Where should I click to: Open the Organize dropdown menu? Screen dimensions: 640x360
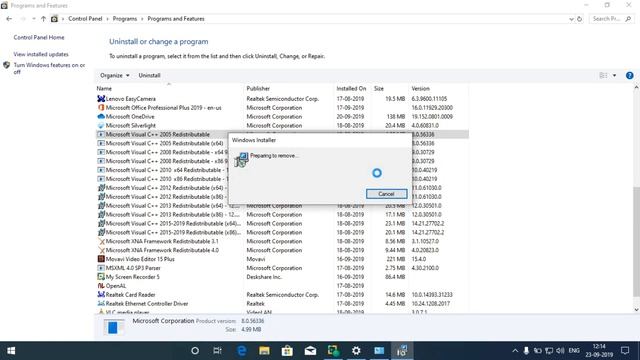(115, 76)
